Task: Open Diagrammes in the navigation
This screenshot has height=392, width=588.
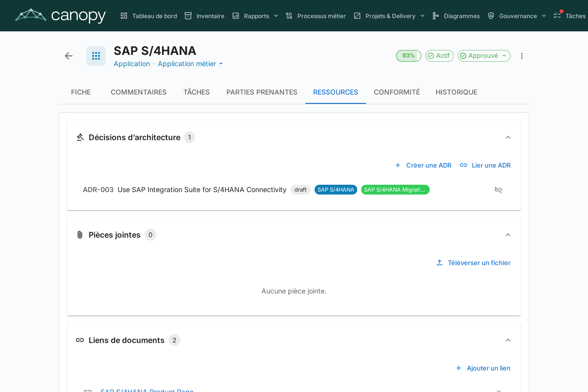Action: (456, 16)
